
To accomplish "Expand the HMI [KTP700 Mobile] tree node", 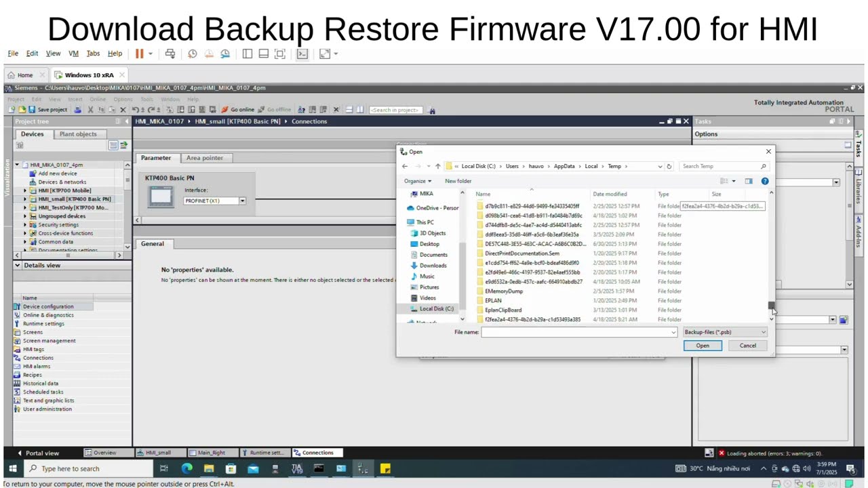I will click(25, 190).
